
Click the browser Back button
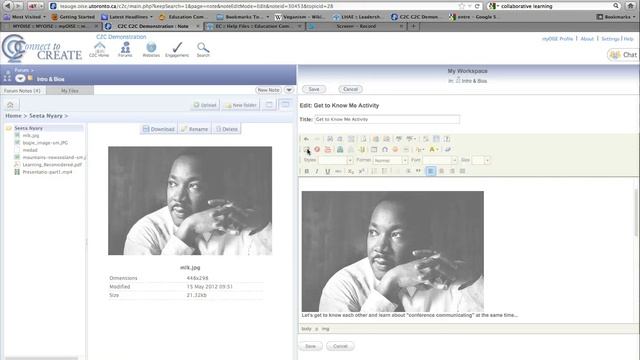7,6
